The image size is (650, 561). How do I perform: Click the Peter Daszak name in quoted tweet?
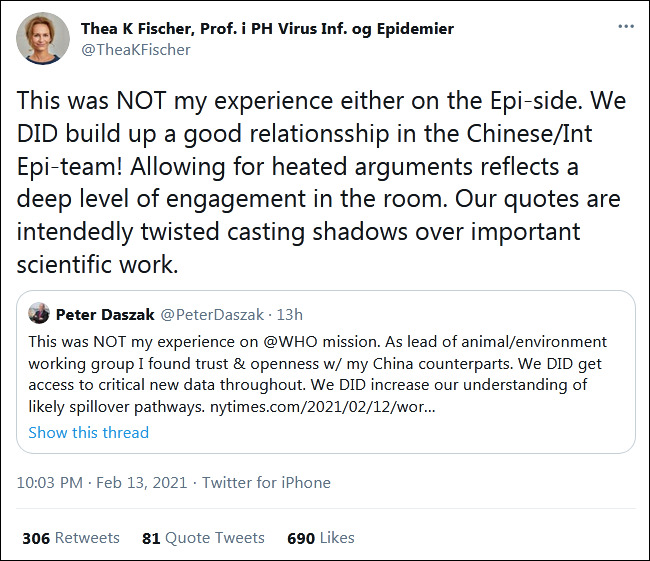click(105, 314)
